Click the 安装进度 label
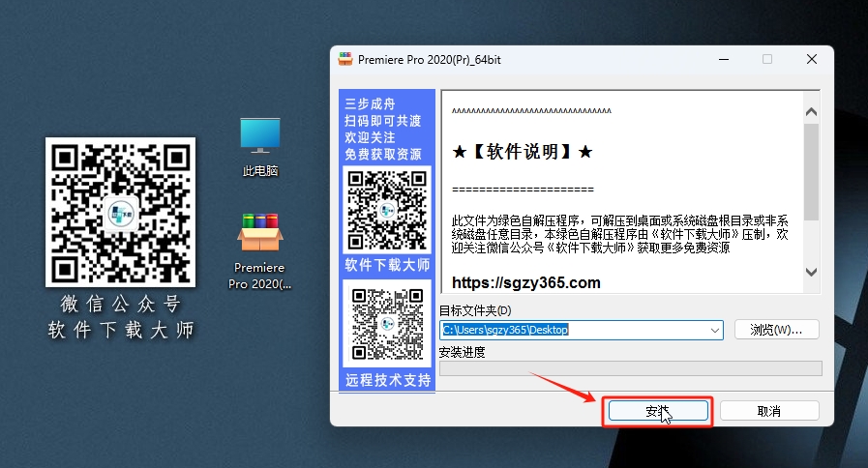The width and height of the screenshot is (868, 468). [x=462, y=352]
